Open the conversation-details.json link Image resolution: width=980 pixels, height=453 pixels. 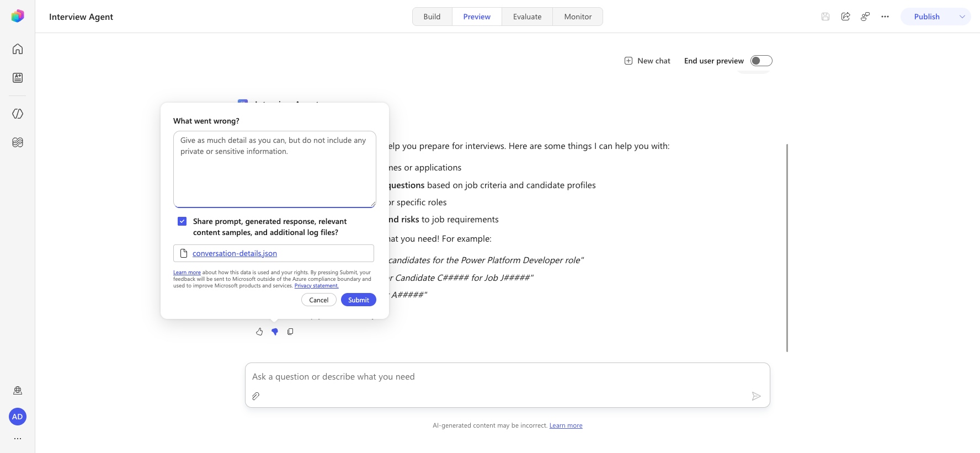235,253
